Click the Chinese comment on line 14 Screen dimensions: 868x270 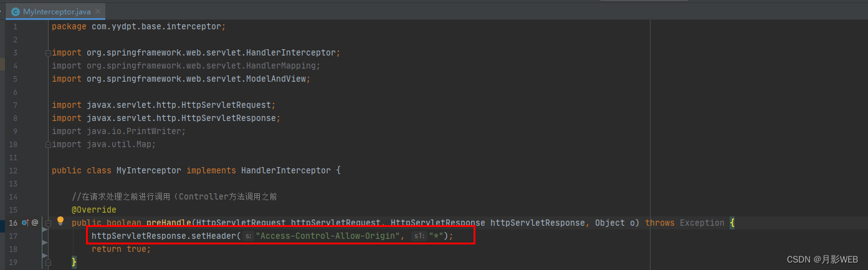tap(174, 196)
